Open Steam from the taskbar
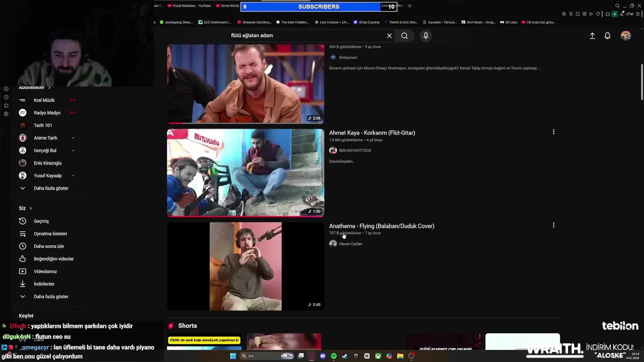The width and height of the screenshot is (644, 362). click(345, 356)
